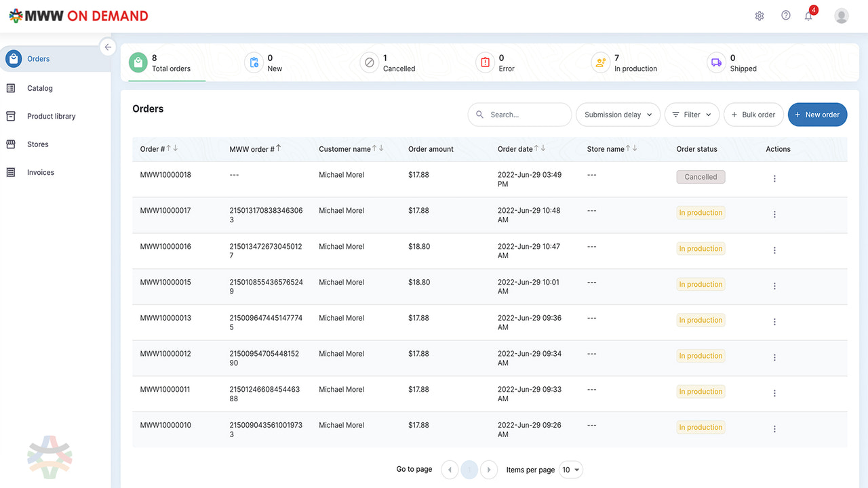
Task: Expand the Filter dropdown
Action: coord(692,115)
